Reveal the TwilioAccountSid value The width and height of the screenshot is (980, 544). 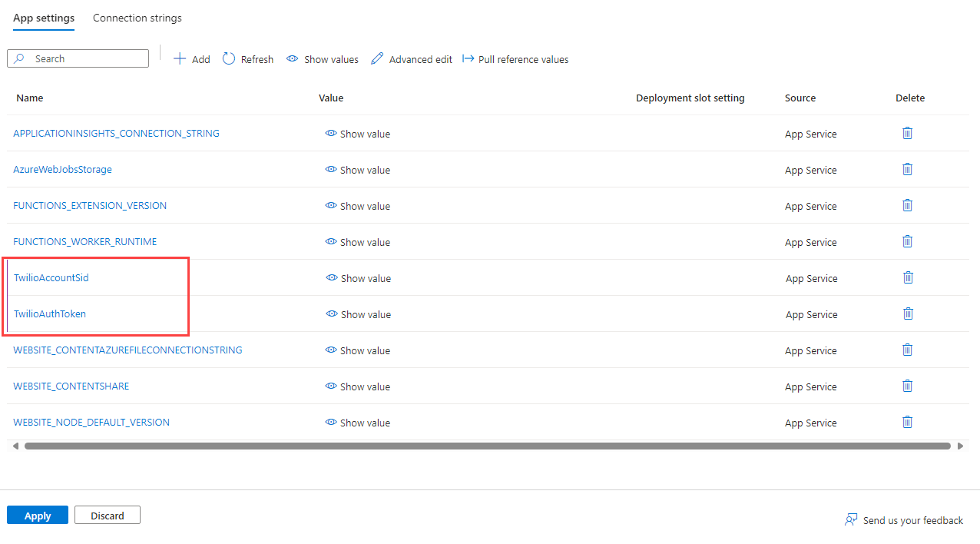click(x=359, y=278)
